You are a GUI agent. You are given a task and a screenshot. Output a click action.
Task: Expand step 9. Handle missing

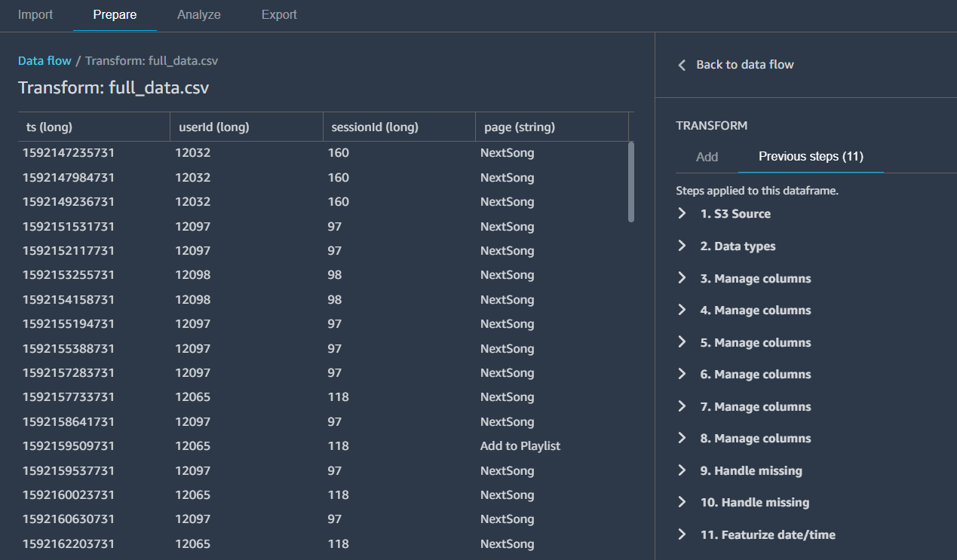[682, 470]
